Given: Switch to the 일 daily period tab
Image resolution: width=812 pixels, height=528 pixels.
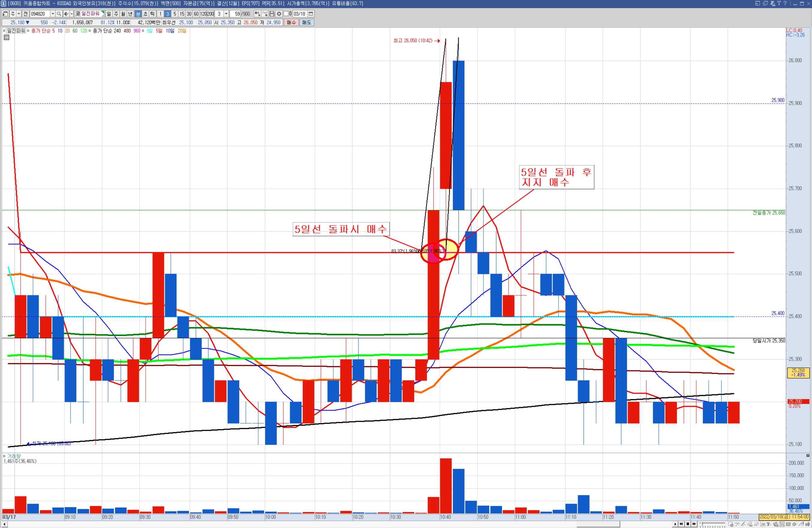Looking at the screenshot, I should tap(109, 14).
